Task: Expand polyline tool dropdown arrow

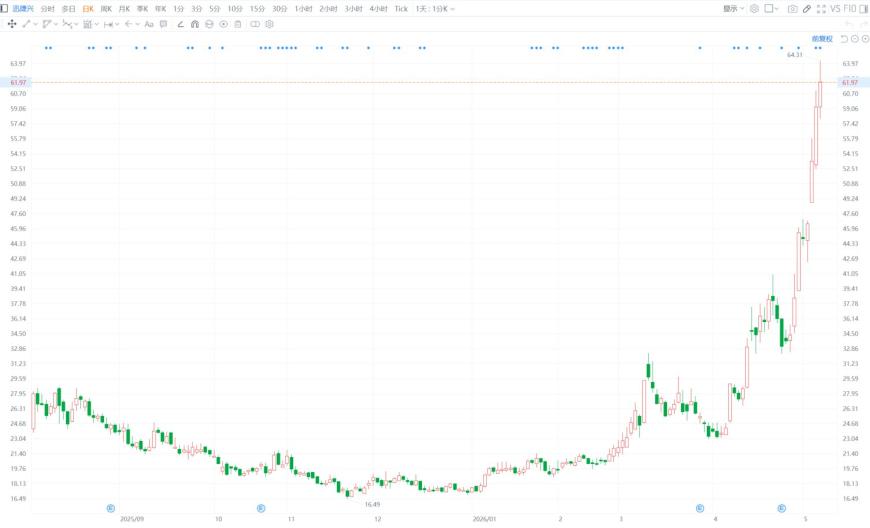Action: point(76,24)
